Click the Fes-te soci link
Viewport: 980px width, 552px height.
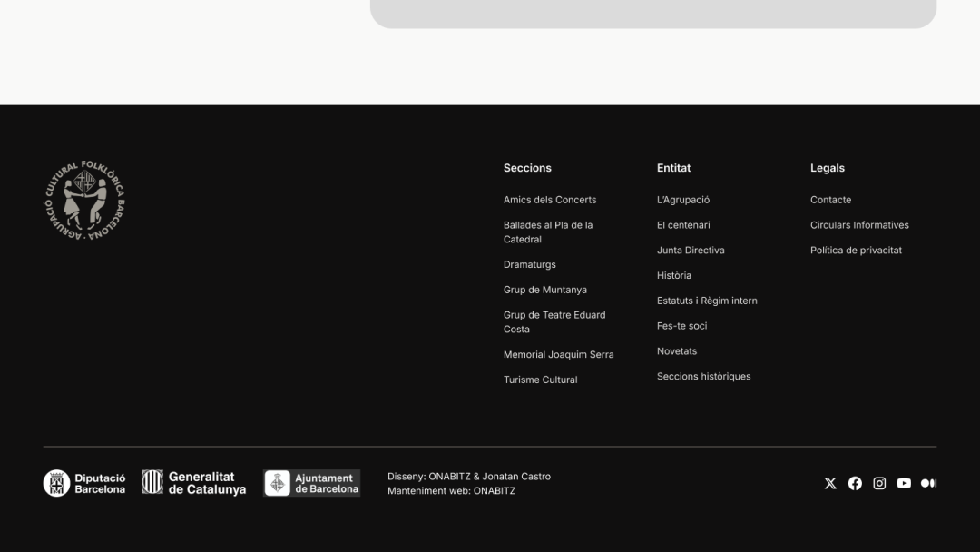[681, 326]
